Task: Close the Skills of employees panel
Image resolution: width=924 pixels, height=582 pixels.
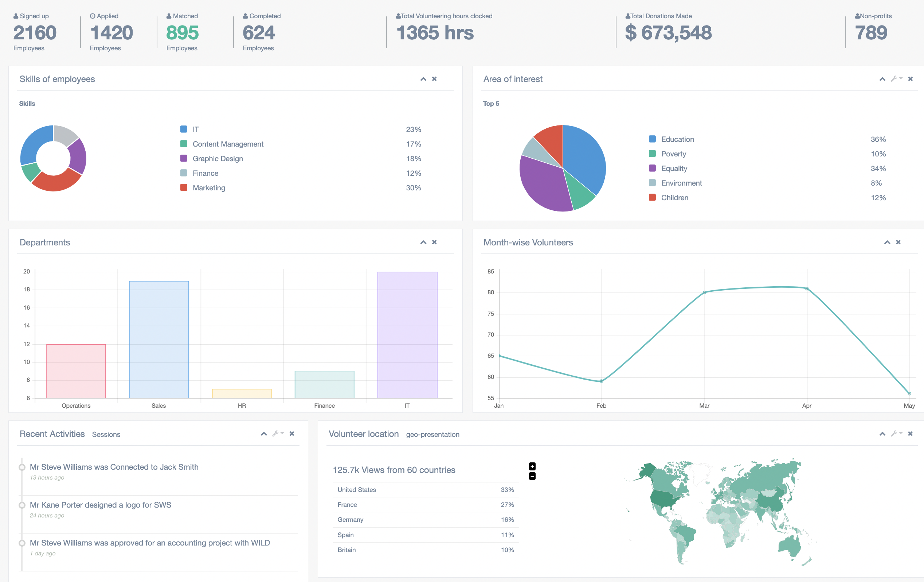Action: tap(434, 79)
